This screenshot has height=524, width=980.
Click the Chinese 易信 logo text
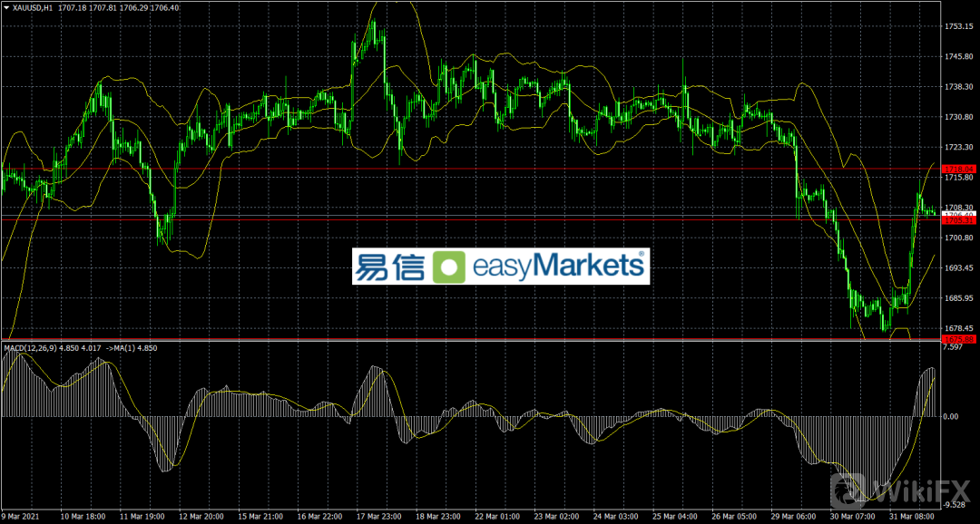(391, 267)
